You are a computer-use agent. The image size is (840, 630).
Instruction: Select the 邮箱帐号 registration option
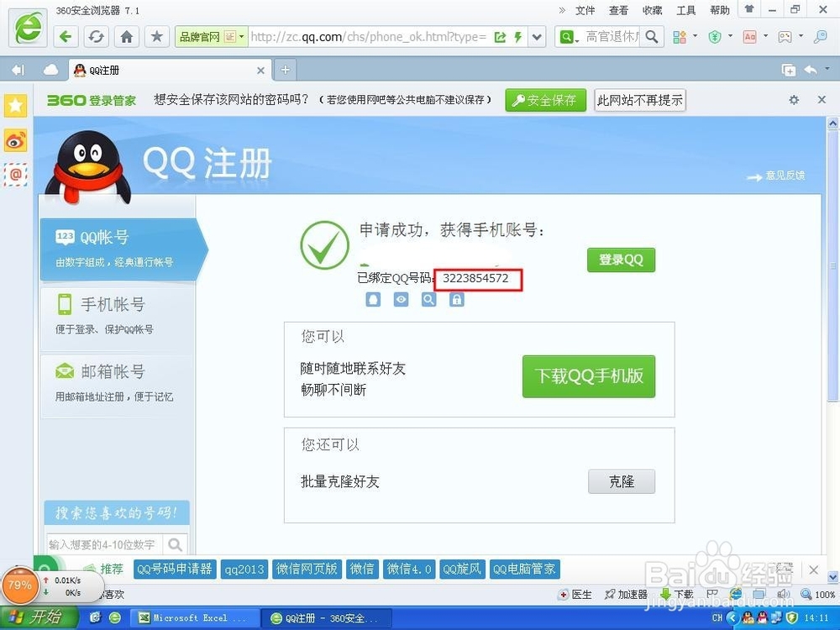click(118, 384)
